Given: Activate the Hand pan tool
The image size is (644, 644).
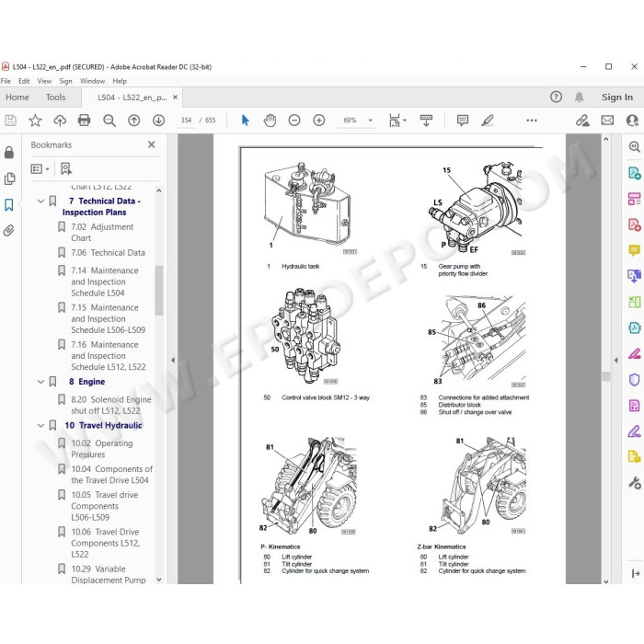Looking at the screenshot, I should tap(270, 121).
